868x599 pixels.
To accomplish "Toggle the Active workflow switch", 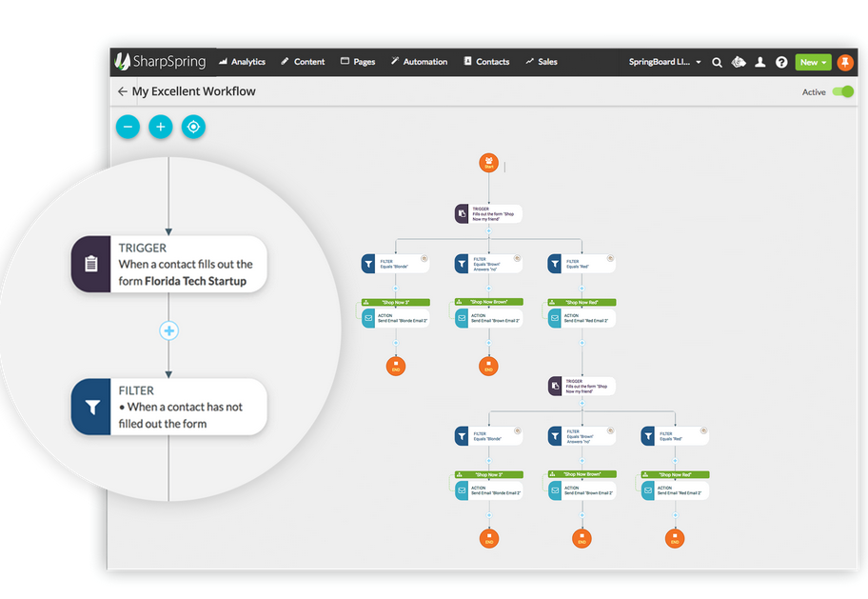I will [x=842, y=92].
